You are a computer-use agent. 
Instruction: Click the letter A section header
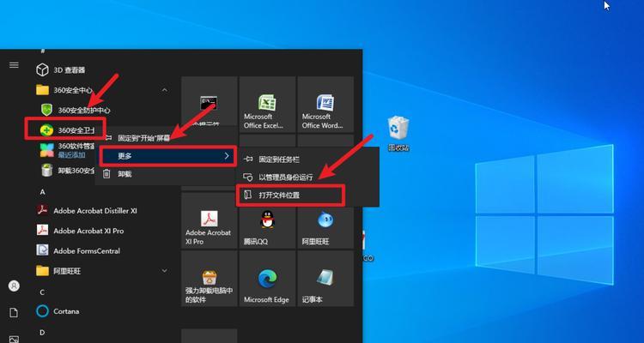tap(42, 191)
